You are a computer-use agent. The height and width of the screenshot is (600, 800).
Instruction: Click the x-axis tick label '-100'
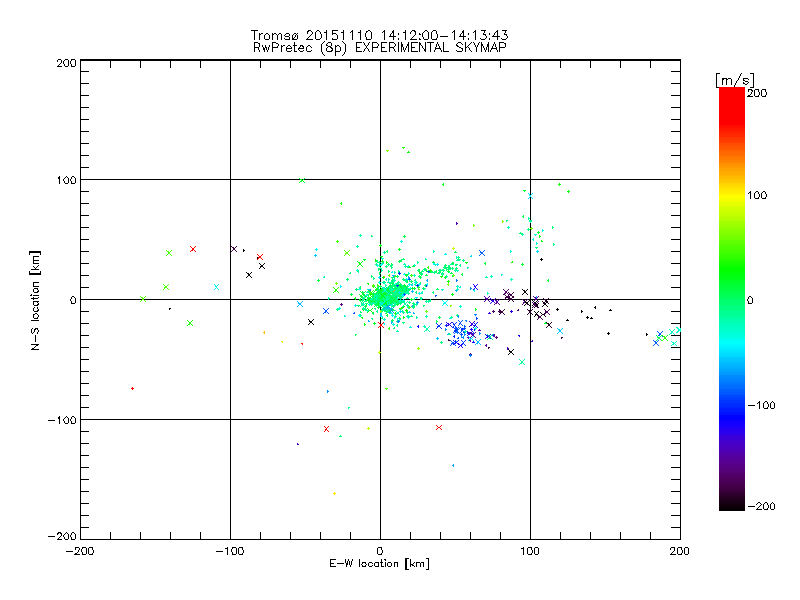click(x=230, y=551)
